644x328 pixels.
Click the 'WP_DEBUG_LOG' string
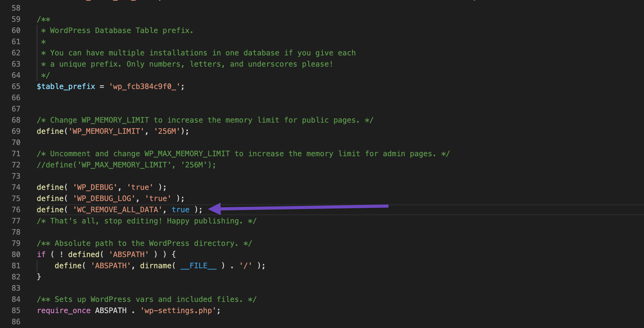(104, 199)
